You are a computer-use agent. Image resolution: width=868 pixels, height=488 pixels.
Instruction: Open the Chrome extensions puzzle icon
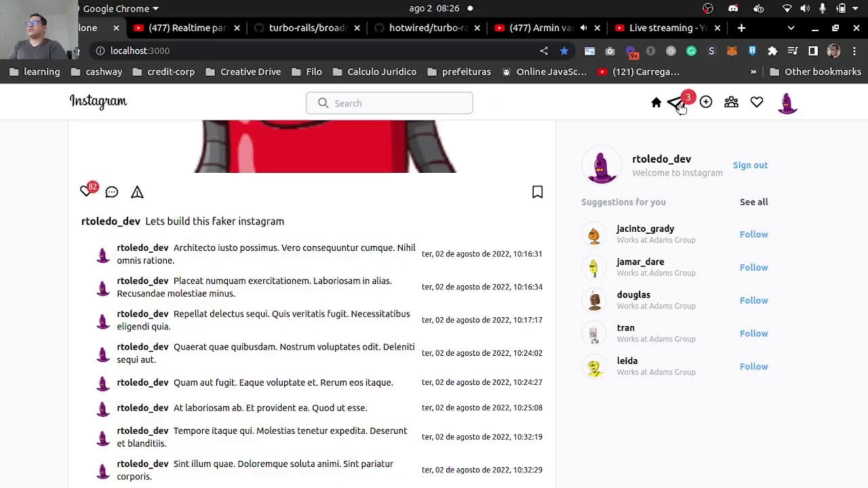click(x=772, y=51)
